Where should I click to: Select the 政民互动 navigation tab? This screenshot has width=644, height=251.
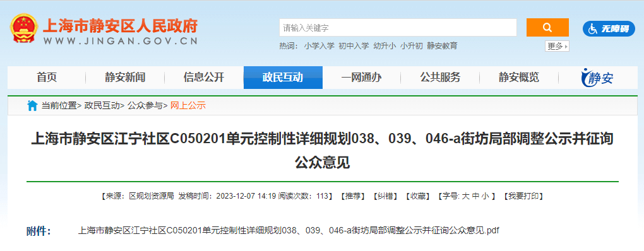283,77
